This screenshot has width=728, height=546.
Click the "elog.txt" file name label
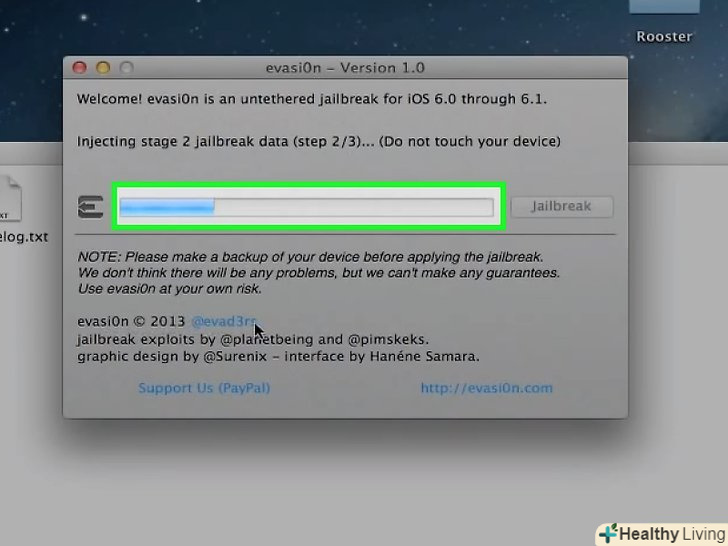[x=24, y=237]
